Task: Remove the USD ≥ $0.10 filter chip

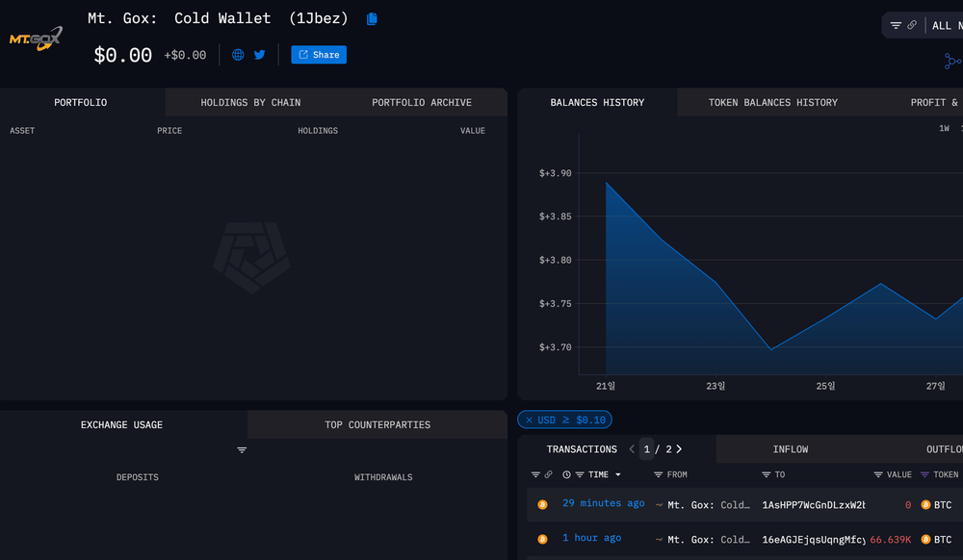Action: tap(529, 420)
